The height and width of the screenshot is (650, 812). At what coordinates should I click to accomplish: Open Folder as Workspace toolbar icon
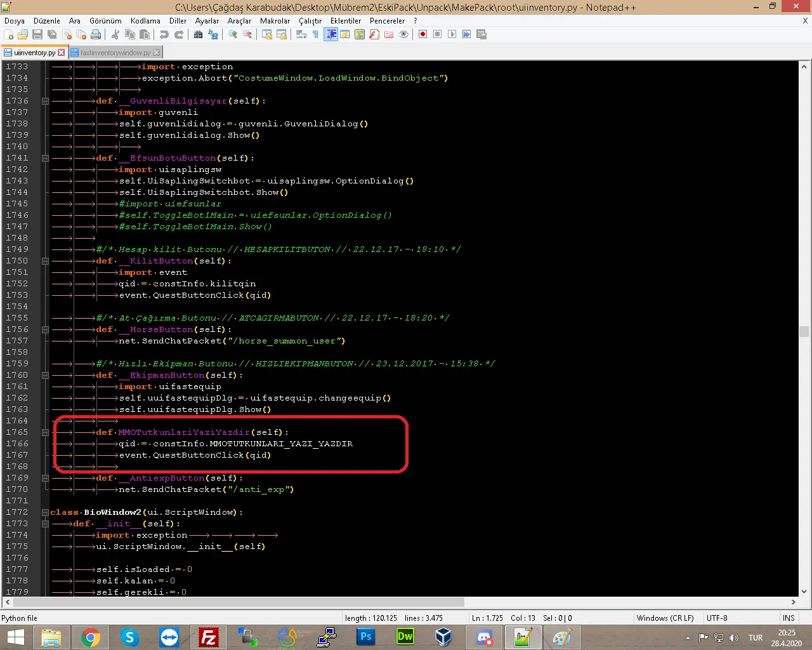point(389,34)
